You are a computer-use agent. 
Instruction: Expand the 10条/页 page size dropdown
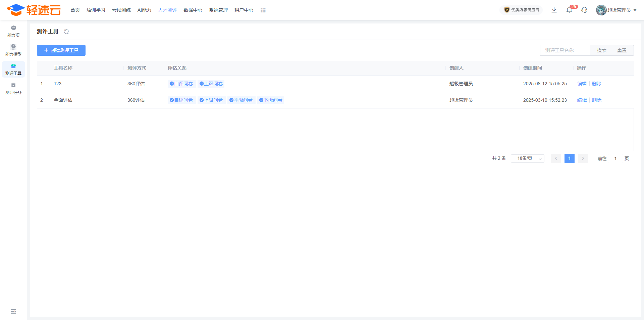(x=527, y=158)
